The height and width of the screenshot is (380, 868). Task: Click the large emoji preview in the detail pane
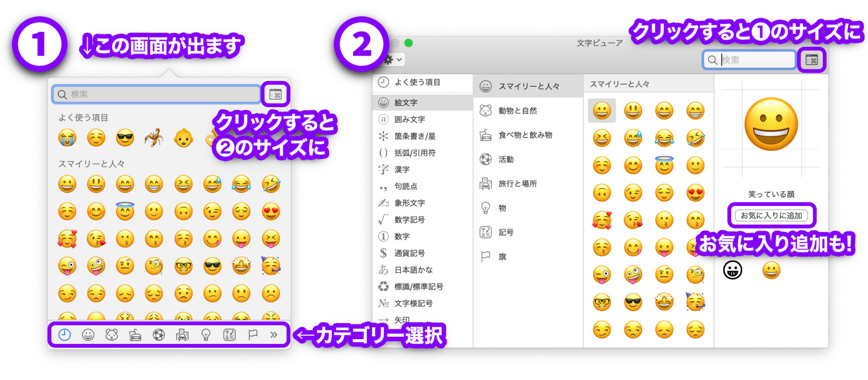(771, 124)
